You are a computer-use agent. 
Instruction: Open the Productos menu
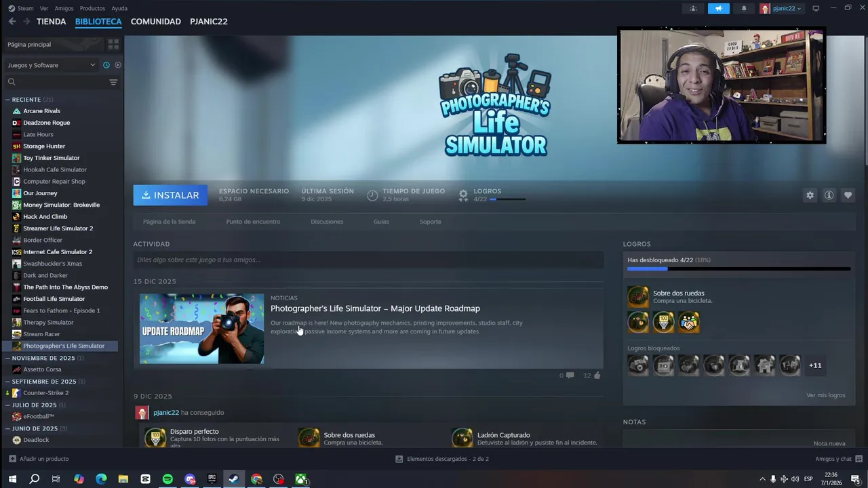(92, 8)
